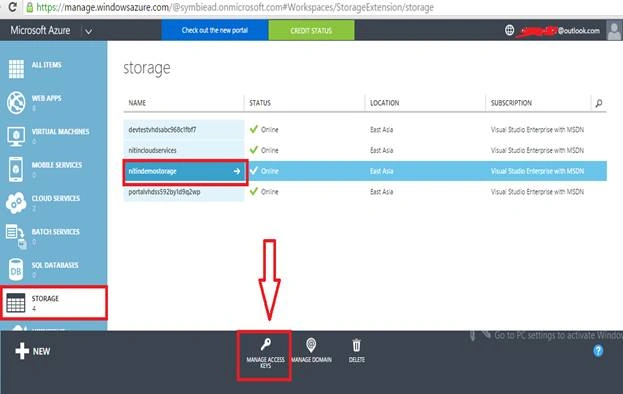Sort by the NAME column header

pos(137,103)
